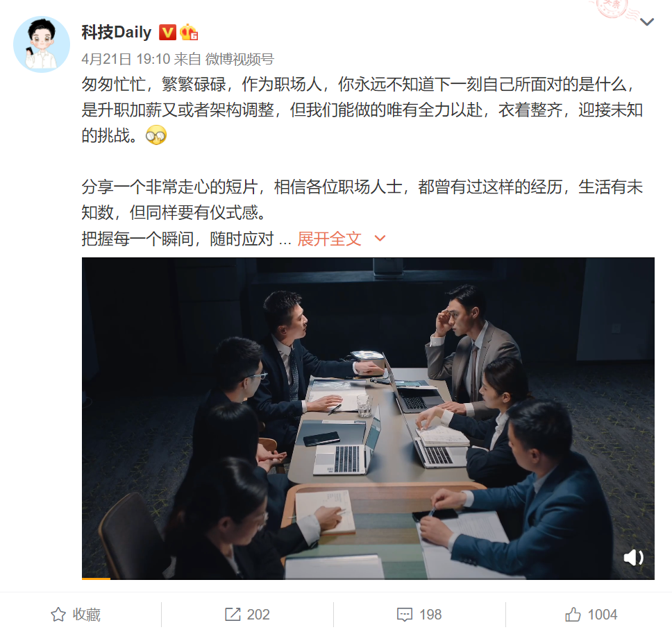Expand full text via 展开全文
The height and width of the screenshot is (632, 672).
pos(329,239)
